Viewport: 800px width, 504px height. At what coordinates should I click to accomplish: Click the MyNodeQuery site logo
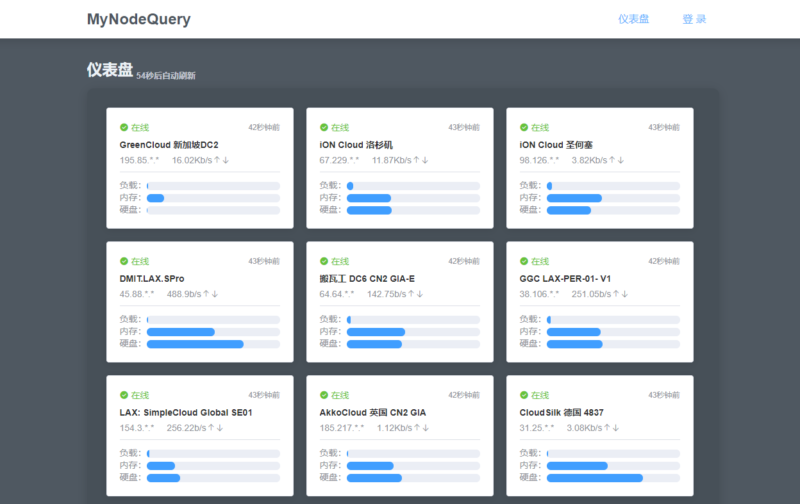point(138,19)
